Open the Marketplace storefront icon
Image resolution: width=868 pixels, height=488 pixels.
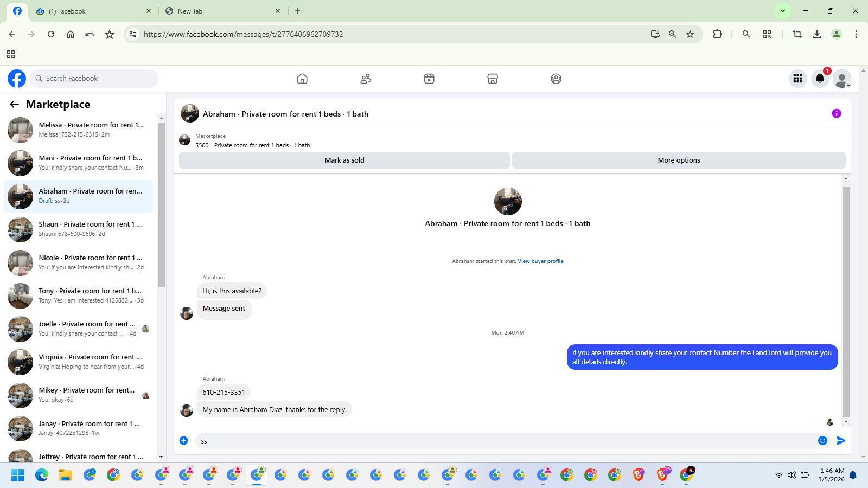493,79
